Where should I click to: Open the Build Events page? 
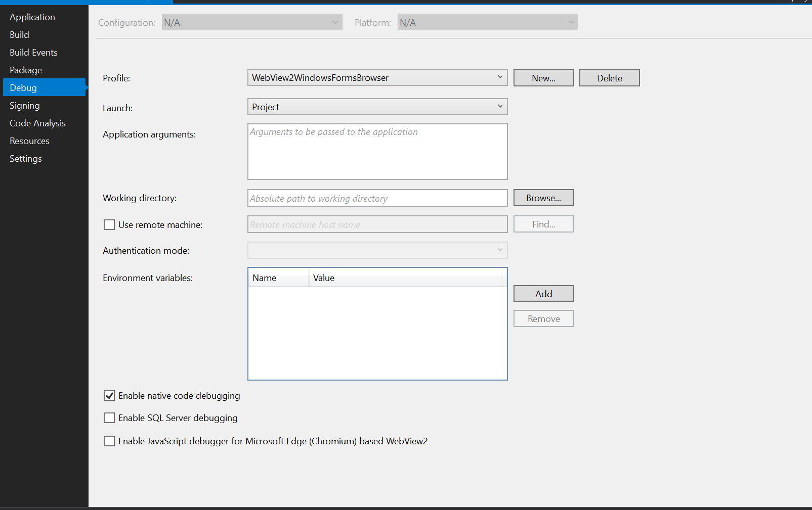pos(33,52)
